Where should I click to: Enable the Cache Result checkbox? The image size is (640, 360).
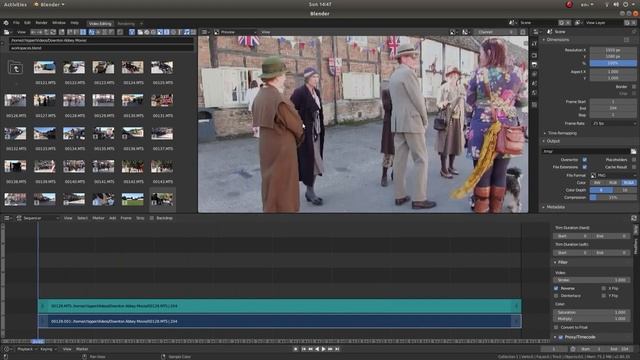click(x=633, y=167)
